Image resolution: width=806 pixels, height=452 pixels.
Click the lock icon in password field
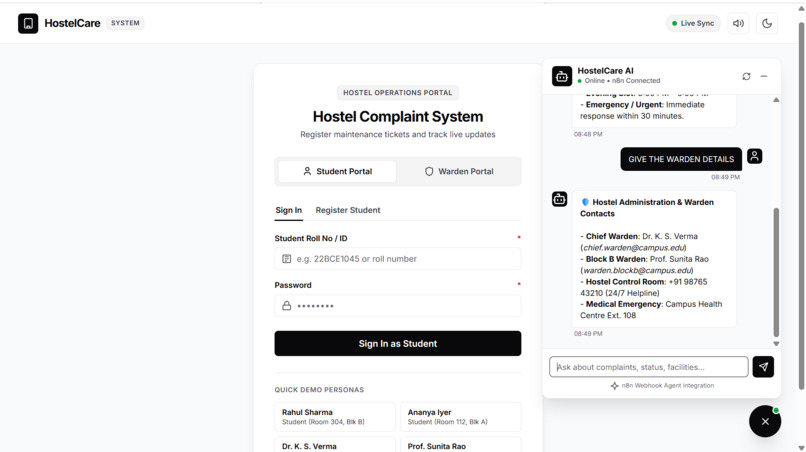click(286, 305)
